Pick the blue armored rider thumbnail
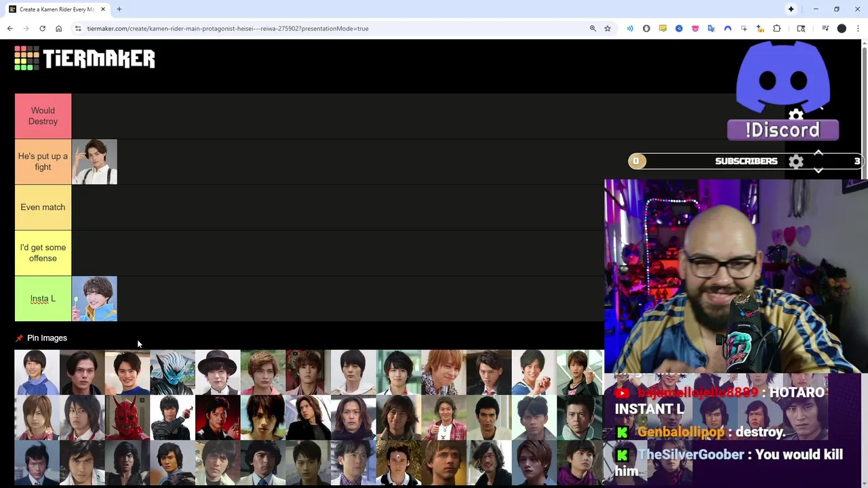868x488 pixels. coord(172,372)
